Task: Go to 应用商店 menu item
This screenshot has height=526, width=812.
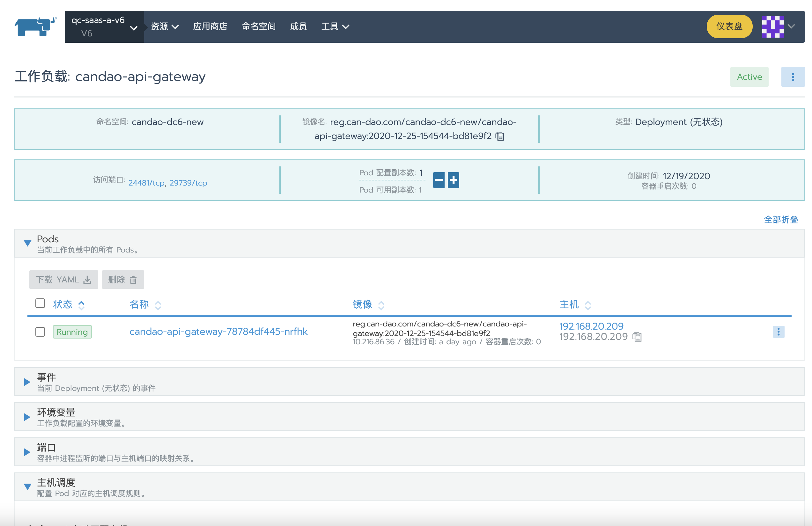Action: 210,26
